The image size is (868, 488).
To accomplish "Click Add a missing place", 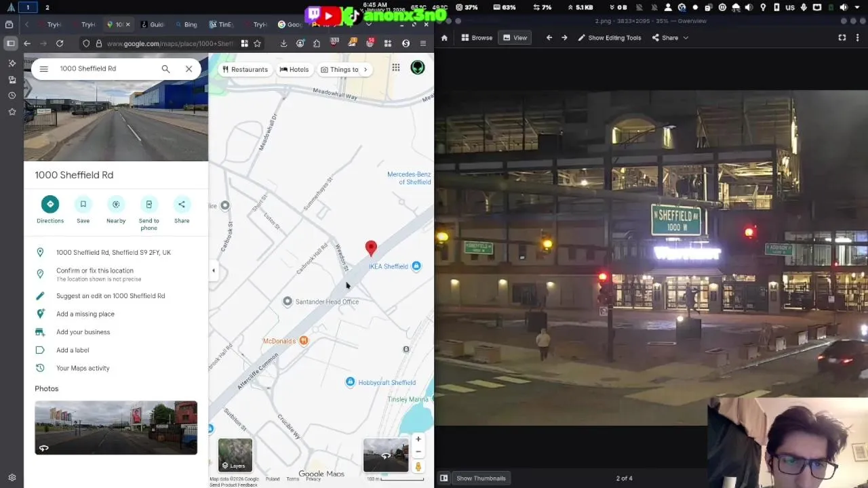I will (x=116, y=314).
